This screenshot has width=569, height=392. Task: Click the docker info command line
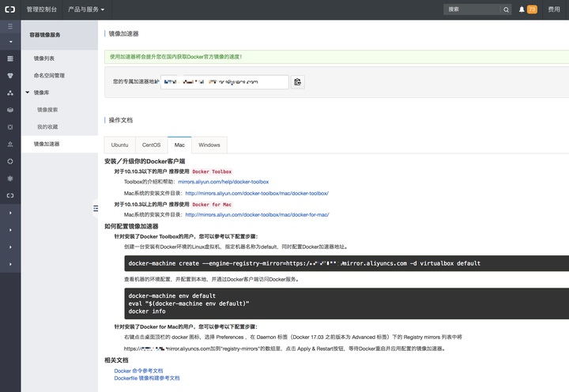(x=147, y=311)
